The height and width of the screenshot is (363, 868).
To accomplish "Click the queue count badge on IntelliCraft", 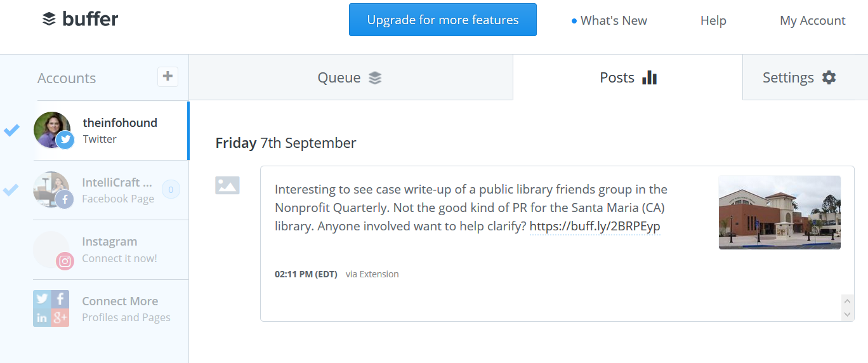I will [171, 190].
